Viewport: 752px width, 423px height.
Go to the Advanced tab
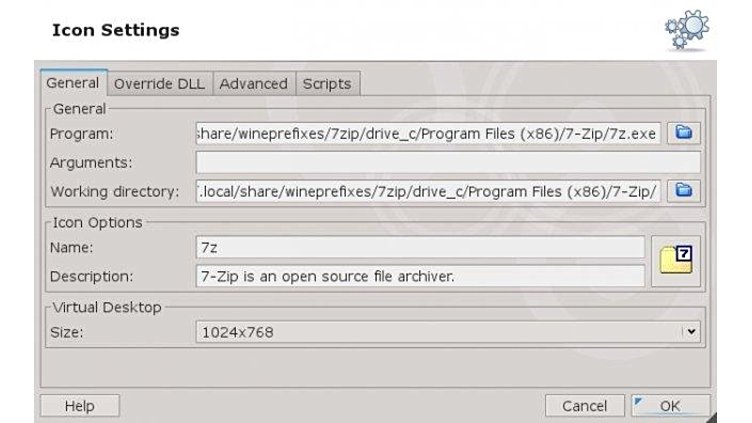[x=253, y=84]
